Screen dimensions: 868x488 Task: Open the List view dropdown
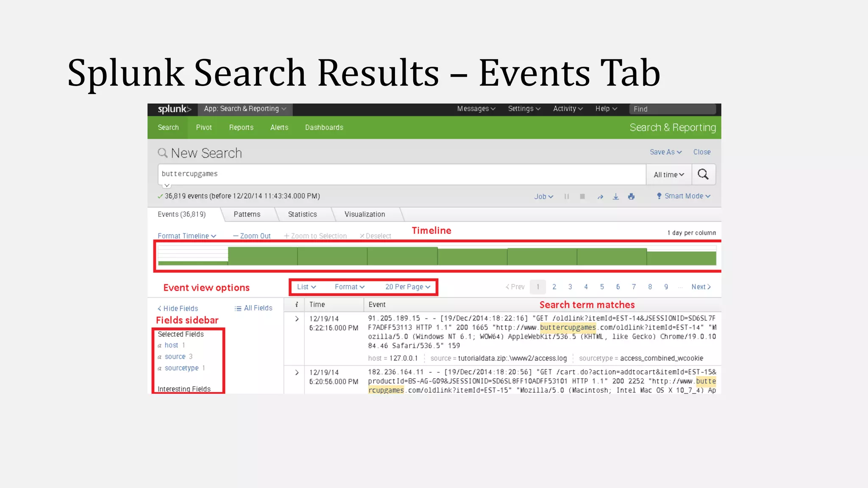pos(306,287)
